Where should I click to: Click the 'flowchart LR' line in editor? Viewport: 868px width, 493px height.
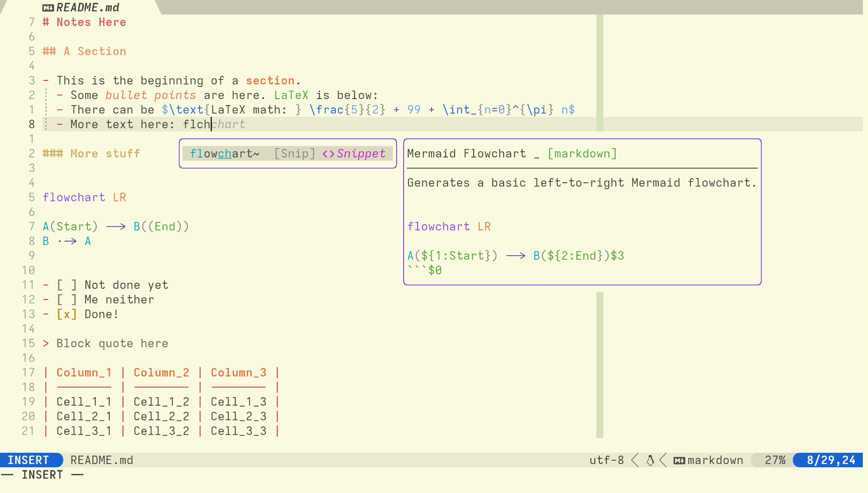pyautogui.click(x=85, y=197)
